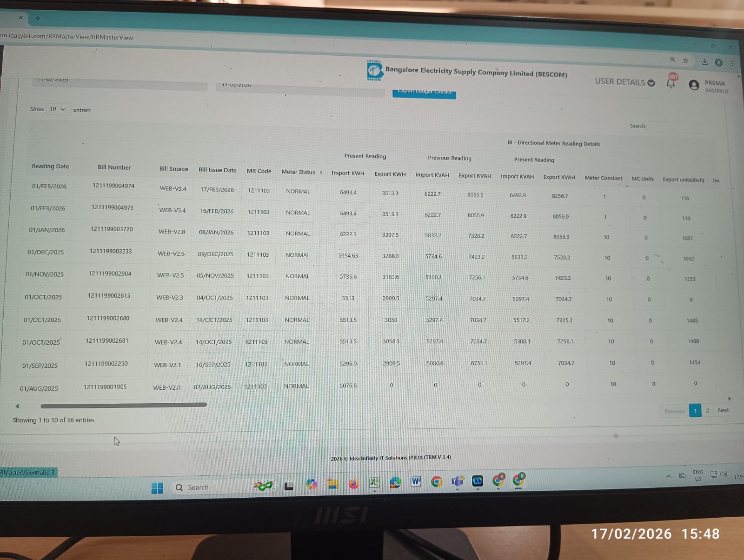744x560 pixels.
Task: Click the scrollbar right arrow
Action: pyautogui.click(x=730, y=399)
